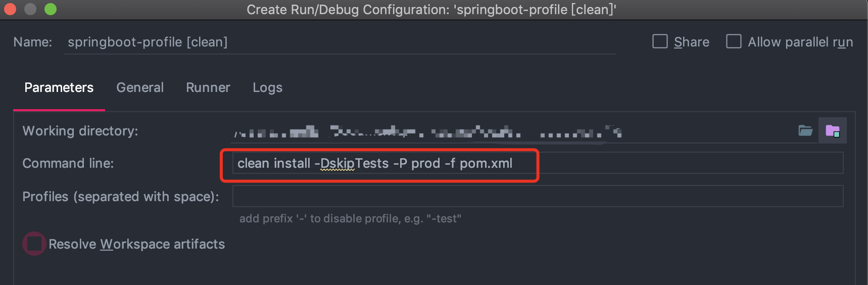
Task: Toggle Resolve Workspace artifacts checkbox
Action: click(x=34, y=244)
